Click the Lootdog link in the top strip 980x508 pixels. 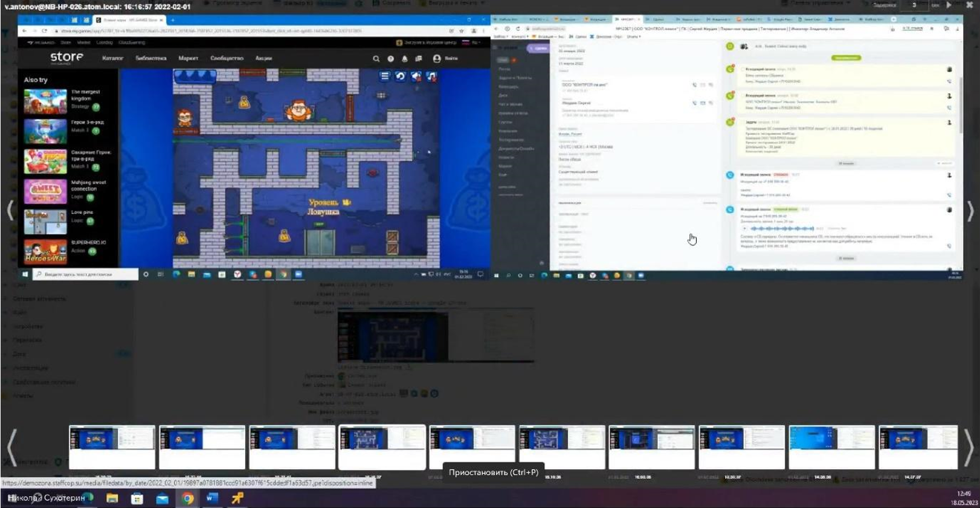(105, 42)
